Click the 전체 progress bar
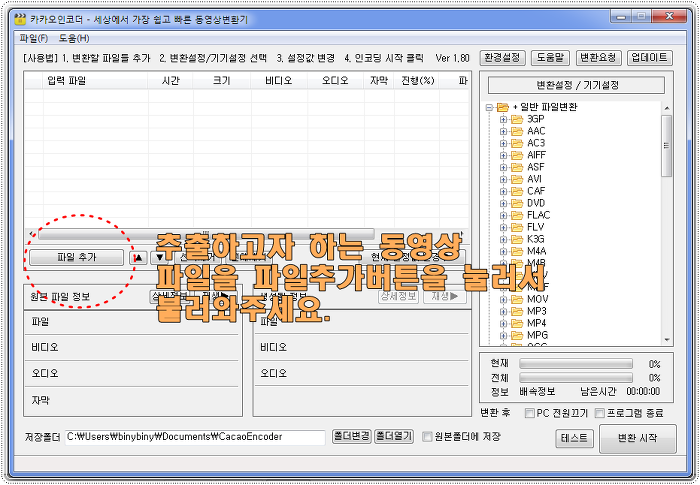700x485 pixels. (x=576, y=377)
